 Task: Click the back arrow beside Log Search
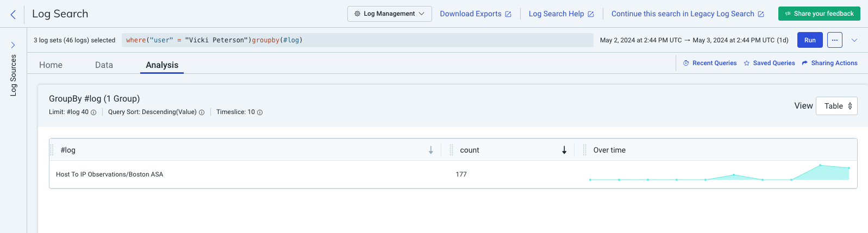(13, 14)
